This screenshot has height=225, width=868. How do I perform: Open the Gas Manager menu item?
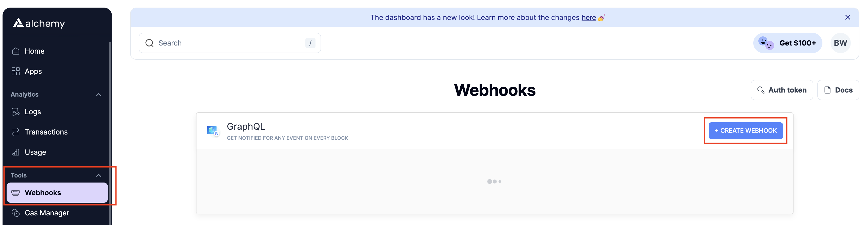pos(47,213)
